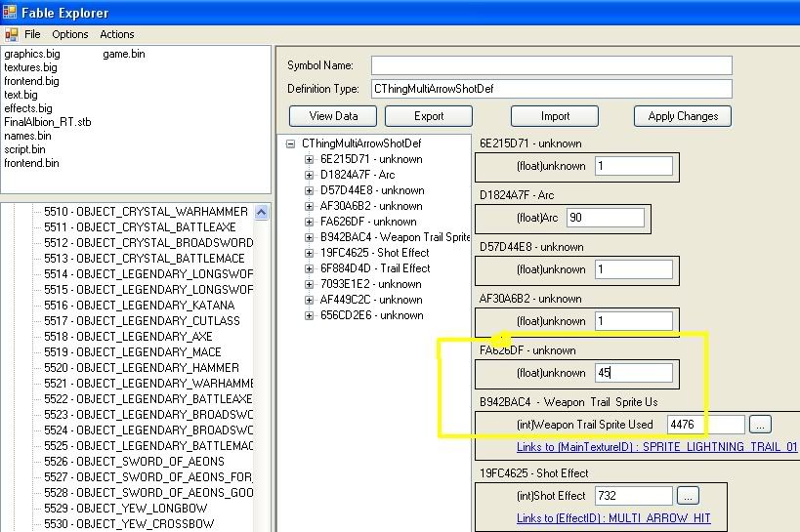
Task: Select 5518 - OBJECT_LEGENDARY_AXE entry
Action: tap(128, 337)
